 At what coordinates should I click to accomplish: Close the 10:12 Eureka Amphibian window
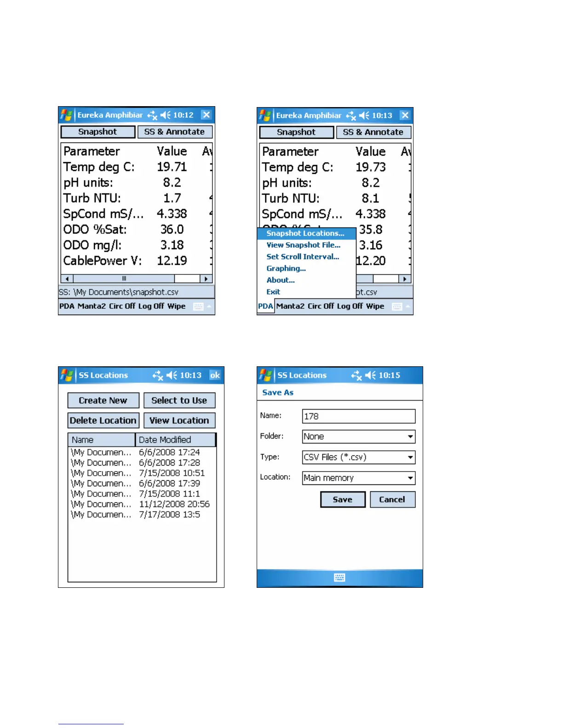[207, 115]
